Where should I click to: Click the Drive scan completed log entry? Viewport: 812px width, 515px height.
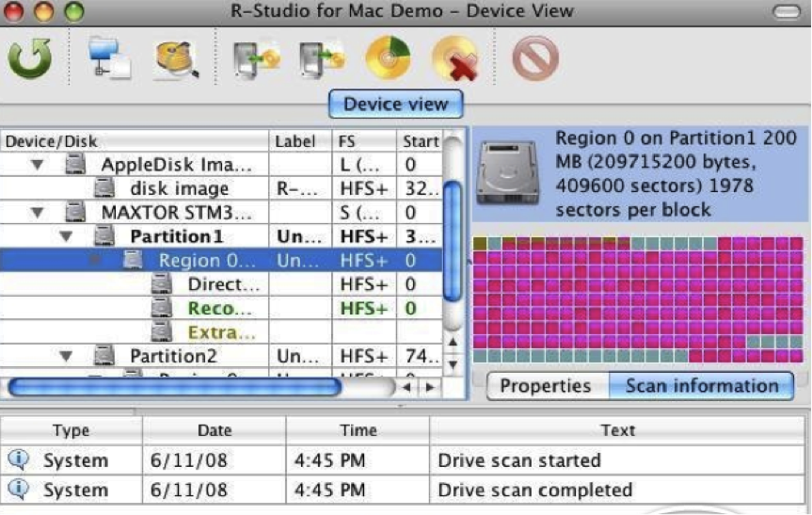[534, 490]
